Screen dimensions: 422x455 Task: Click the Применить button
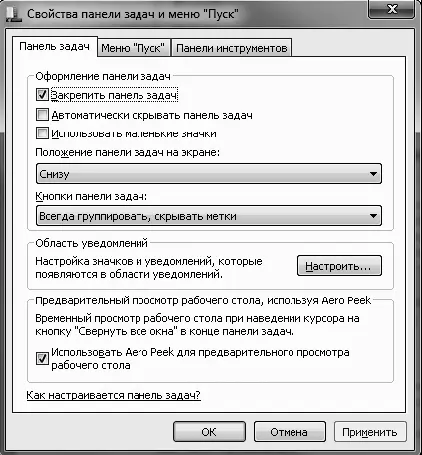[x=370, y=432]
